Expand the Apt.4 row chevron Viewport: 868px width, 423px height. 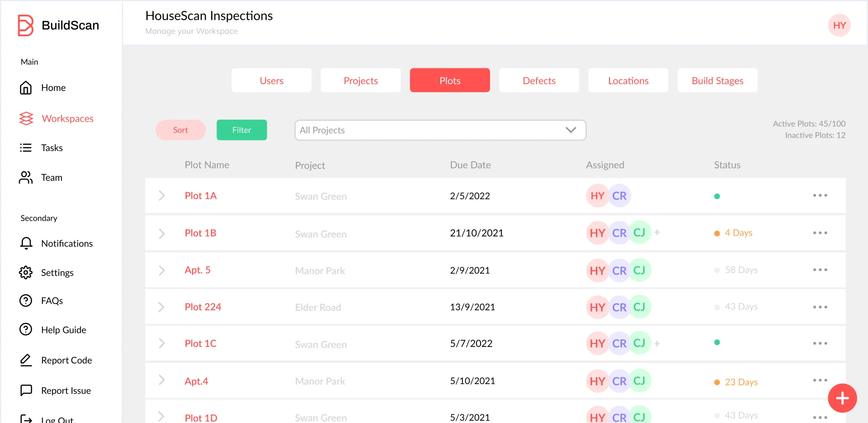coord(161,380)
